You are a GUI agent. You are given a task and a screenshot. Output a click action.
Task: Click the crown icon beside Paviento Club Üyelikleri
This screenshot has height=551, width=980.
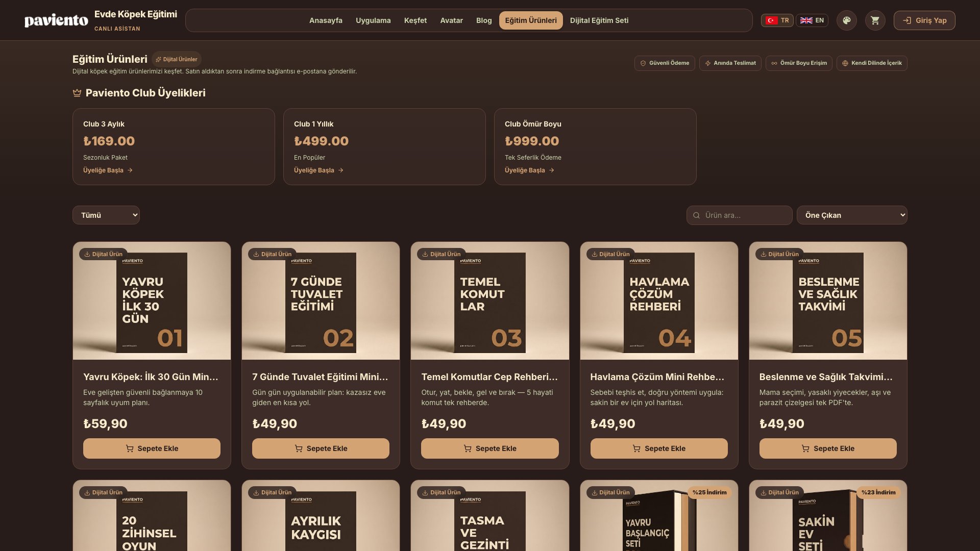pos(77,93)
